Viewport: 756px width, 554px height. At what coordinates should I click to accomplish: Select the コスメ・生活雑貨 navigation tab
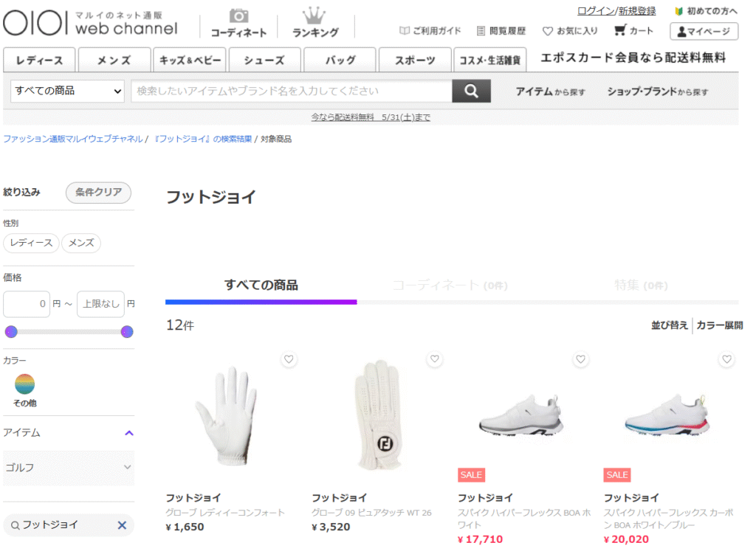click(490, 60)
